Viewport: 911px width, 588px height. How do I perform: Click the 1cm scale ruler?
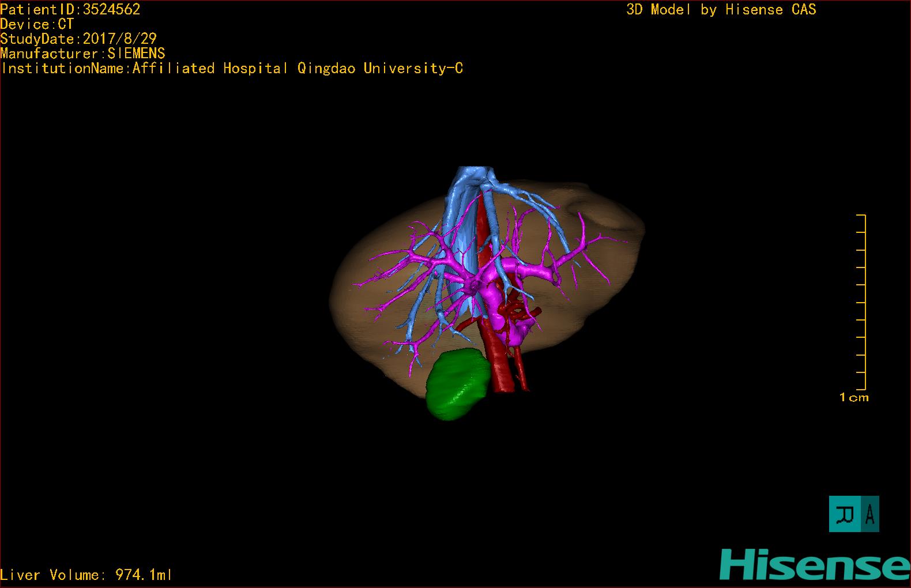tap(861, 302)
